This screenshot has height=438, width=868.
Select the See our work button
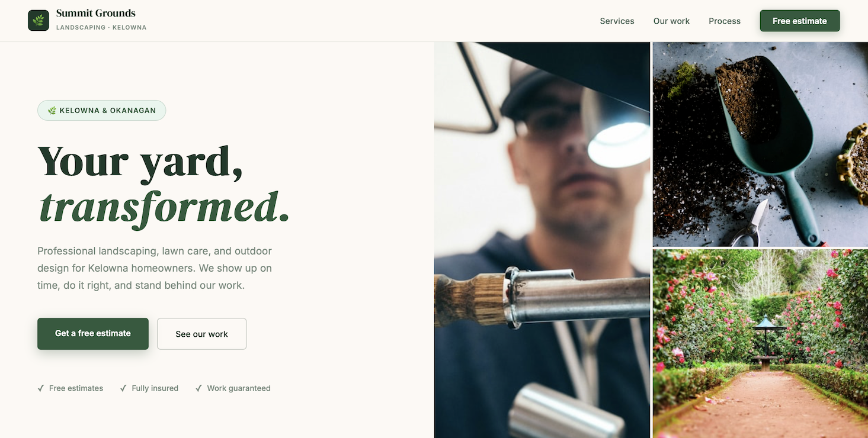tap(201, 334)
